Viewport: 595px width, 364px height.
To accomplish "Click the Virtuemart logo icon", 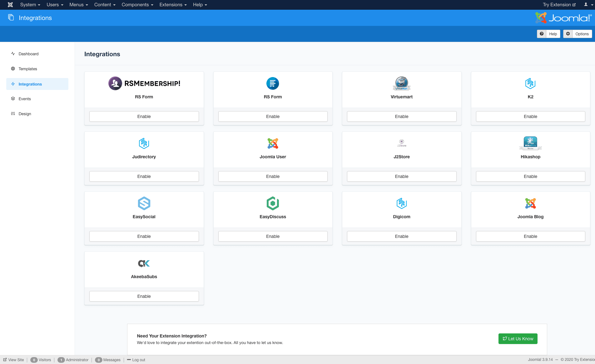I will (x=402, y=83).
